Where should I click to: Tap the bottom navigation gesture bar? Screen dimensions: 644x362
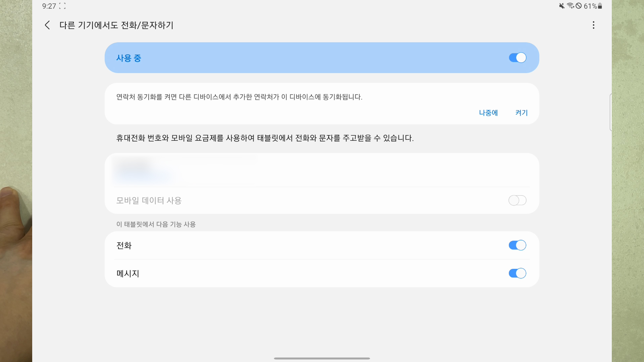click(x=322, y=358)
